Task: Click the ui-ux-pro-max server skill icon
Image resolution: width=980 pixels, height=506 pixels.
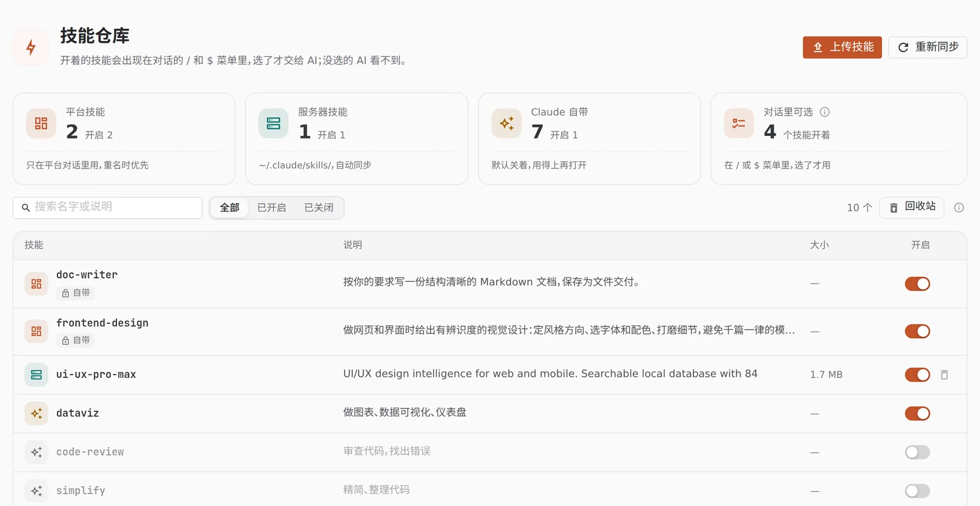Action: click(36, 374)
